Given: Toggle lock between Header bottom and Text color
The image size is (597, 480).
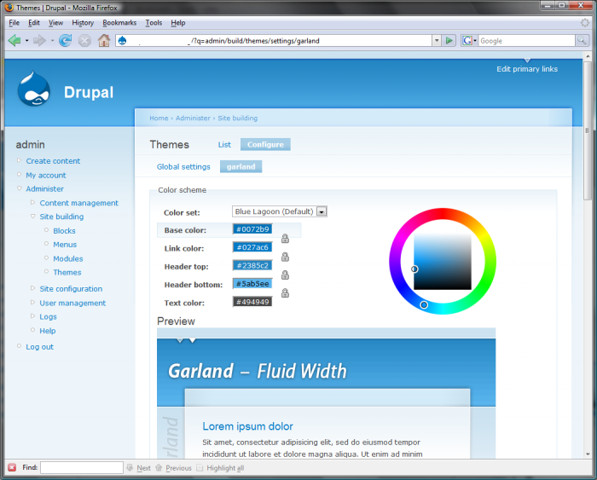Looking at the screenshot, I should click(285, 293).
